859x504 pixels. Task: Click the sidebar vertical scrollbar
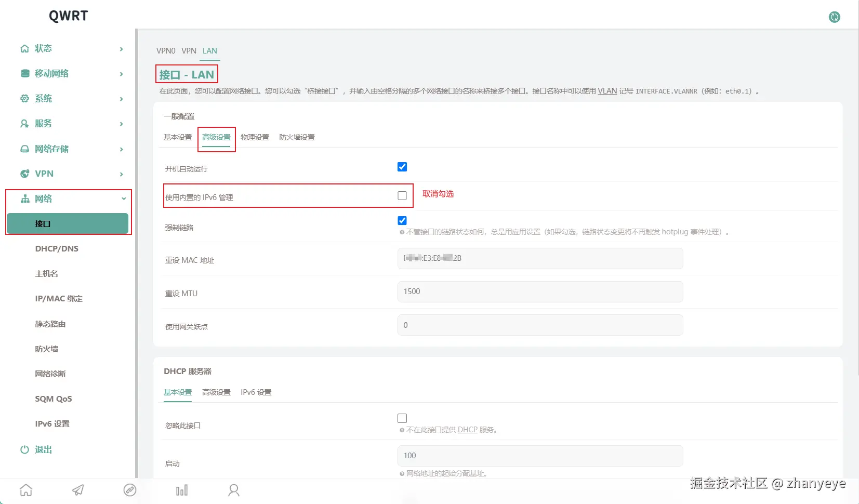pos(136,253)
